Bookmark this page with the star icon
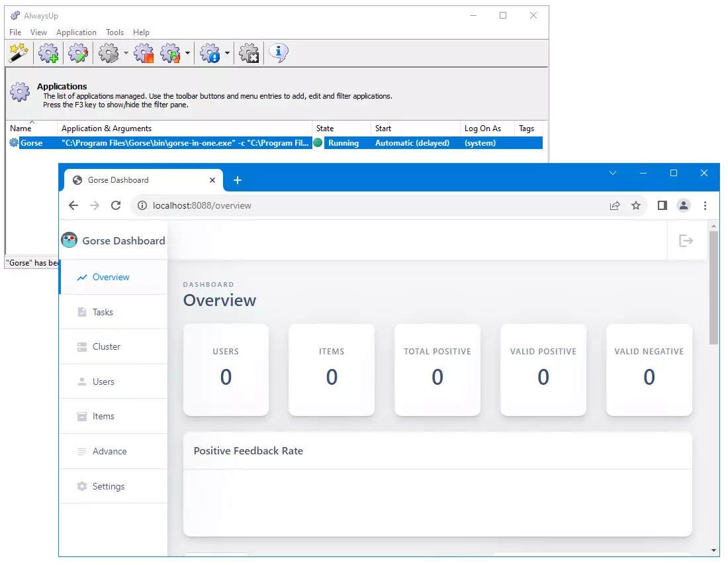The height and width of the screenshot is (565, 728). point(636,205)
